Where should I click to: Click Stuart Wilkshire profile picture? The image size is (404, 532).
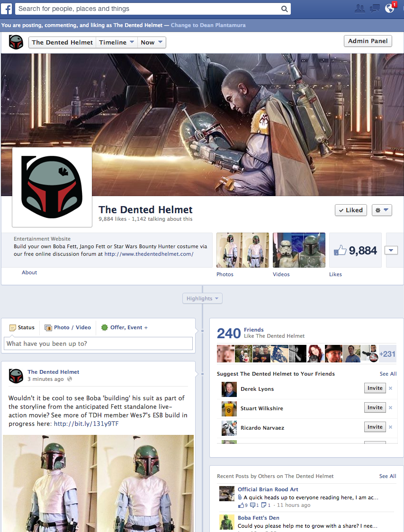(x=229, y=408)
